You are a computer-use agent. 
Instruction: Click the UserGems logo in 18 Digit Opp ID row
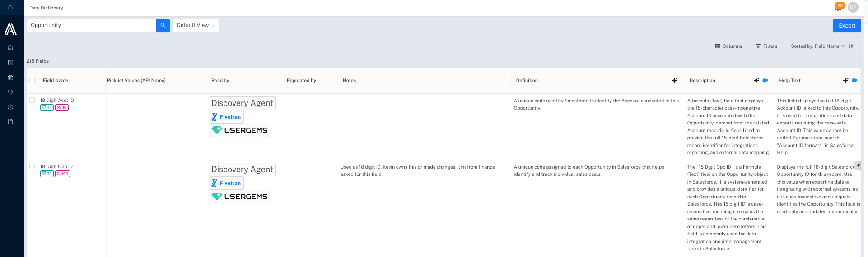239,197
